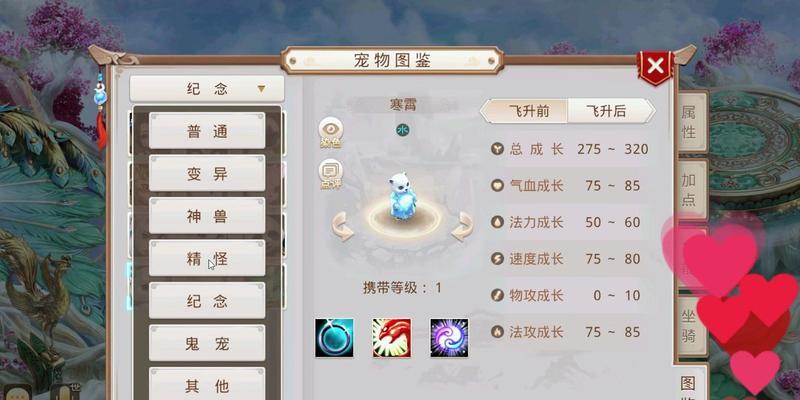Select 鬼宠 category button
The width and height of the screenshot is (800, 400).
[x=207, y=343]
